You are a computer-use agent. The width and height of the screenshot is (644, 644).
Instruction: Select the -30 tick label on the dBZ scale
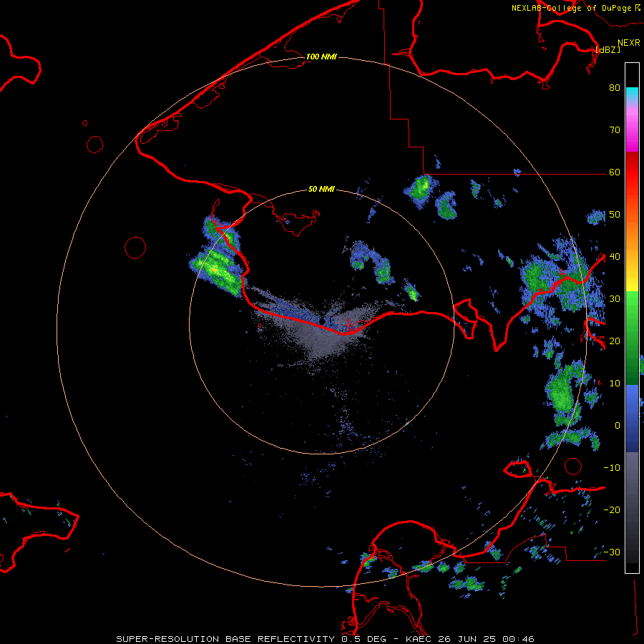(612, 552)
